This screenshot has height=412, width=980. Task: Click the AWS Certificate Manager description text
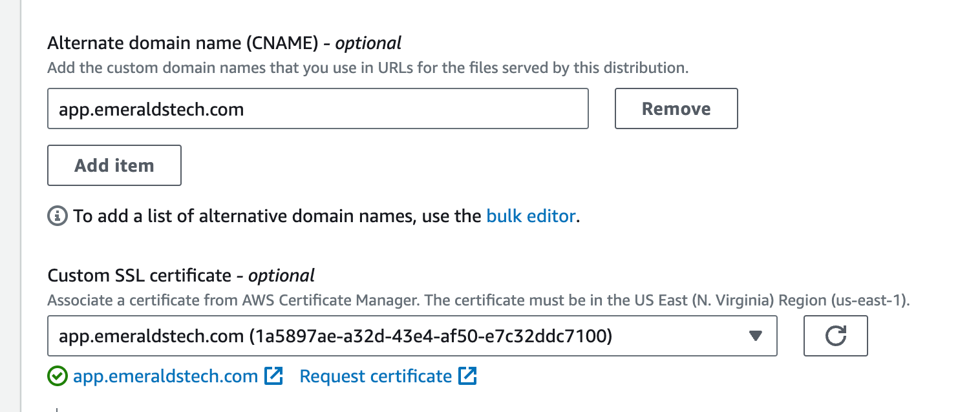478,300
